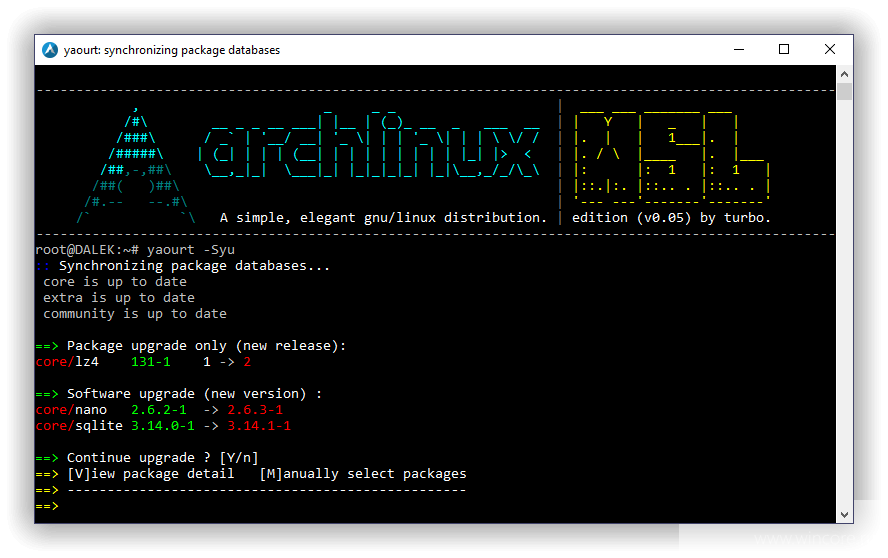Image resolution: width=888 pixels, height=558 pixels.
Task: Click the scrollbar up arrow
Action: [x=844, y=74]
